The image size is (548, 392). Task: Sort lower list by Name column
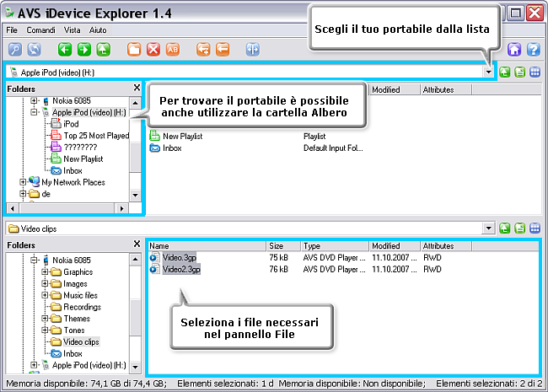click(x=207, y=246)
